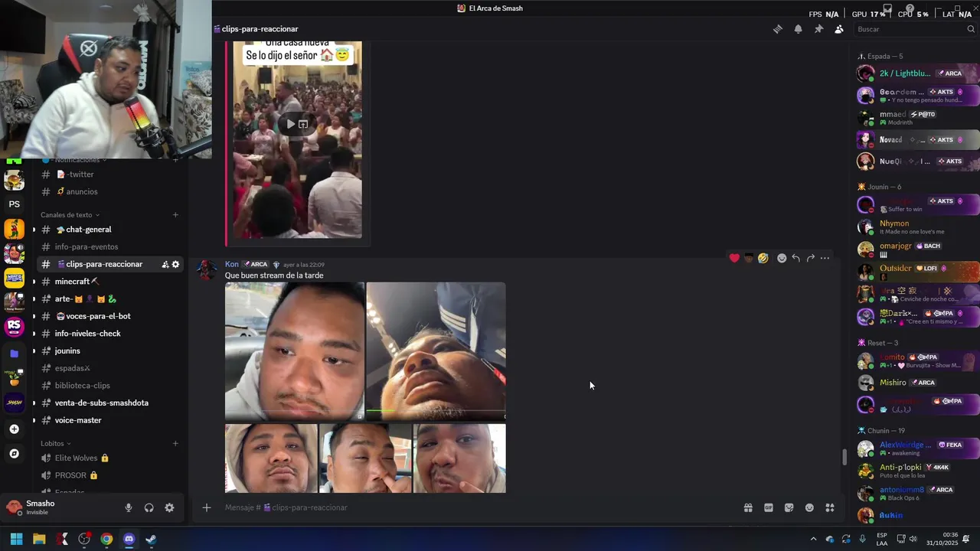
Task: Open member Anti-p'lopki's profile
Action: point(917,471)
